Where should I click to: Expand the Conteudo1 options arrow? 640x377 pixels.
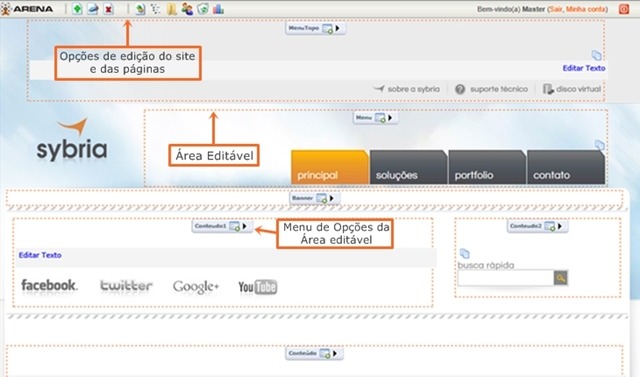[244, 226]
